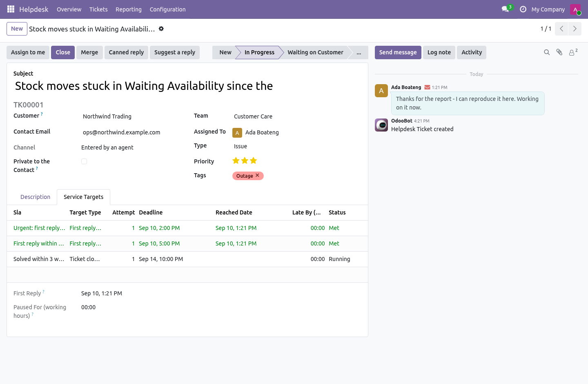
Task: Click Ada Boateng's chatter avatar
Action: coord(381,91)
